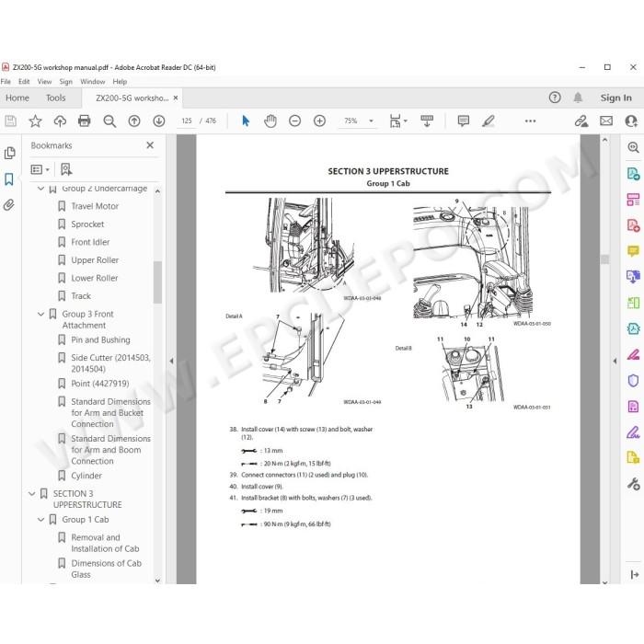This screenshot has width=644, height=644.
Task: Jump to Upper Roller bookmark
Action: tap(95, 260)
